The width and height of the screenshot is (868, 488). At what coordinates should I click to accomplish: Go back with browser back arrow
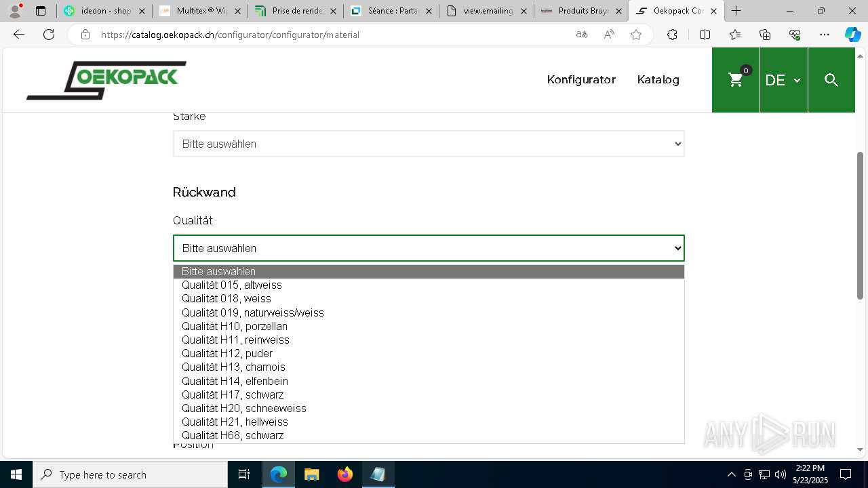coord(19,35)
